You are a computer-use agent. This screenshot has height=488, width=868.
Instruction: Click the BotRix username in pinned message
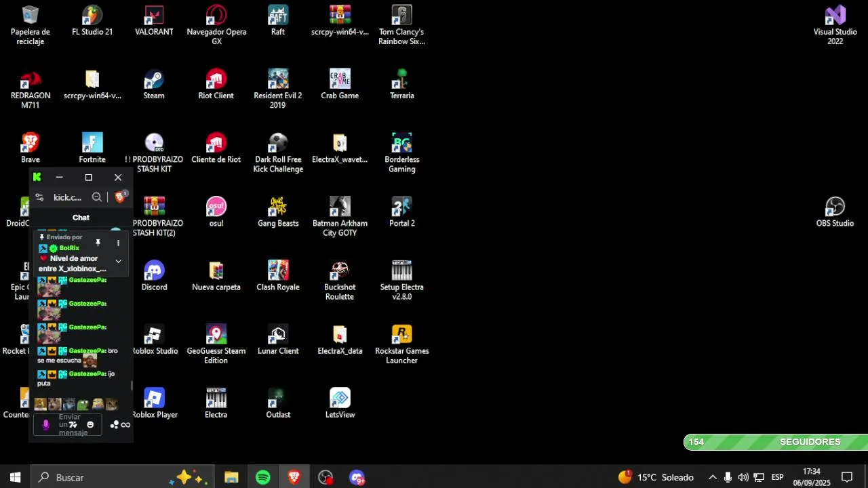69,248
